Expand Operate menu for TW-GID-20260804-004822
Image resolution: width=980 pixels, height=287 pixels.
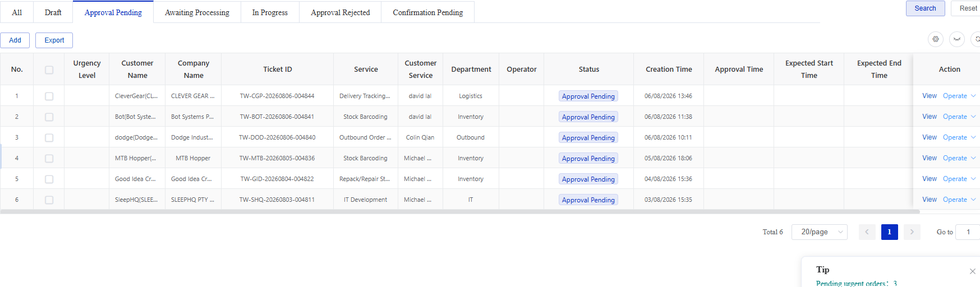tap(959, 179)
